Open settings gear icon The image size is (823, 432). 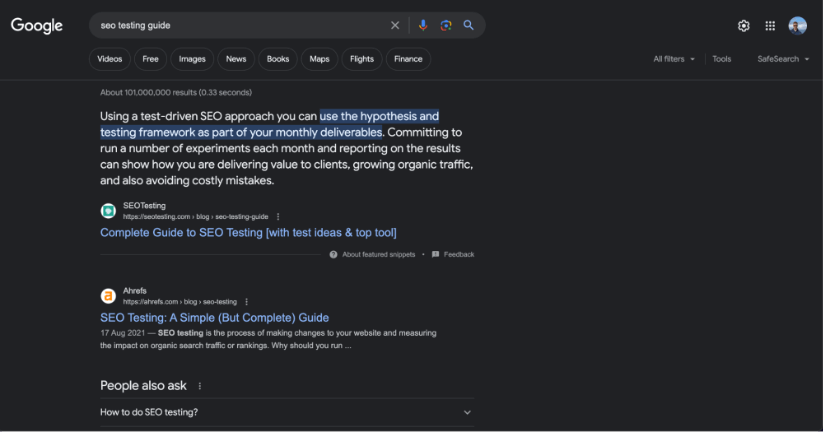tap(744, 26)
